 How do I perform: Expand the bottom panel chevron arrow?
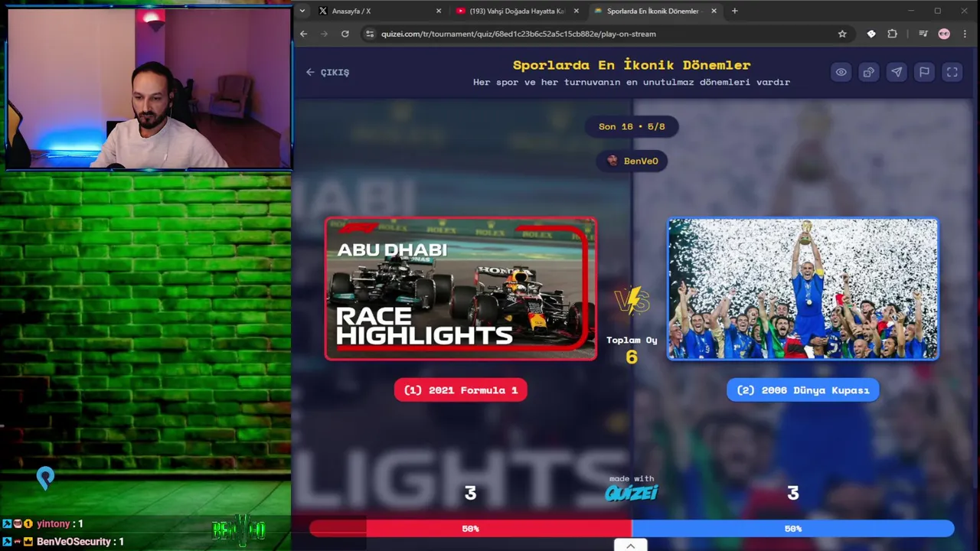coord(631,546)
